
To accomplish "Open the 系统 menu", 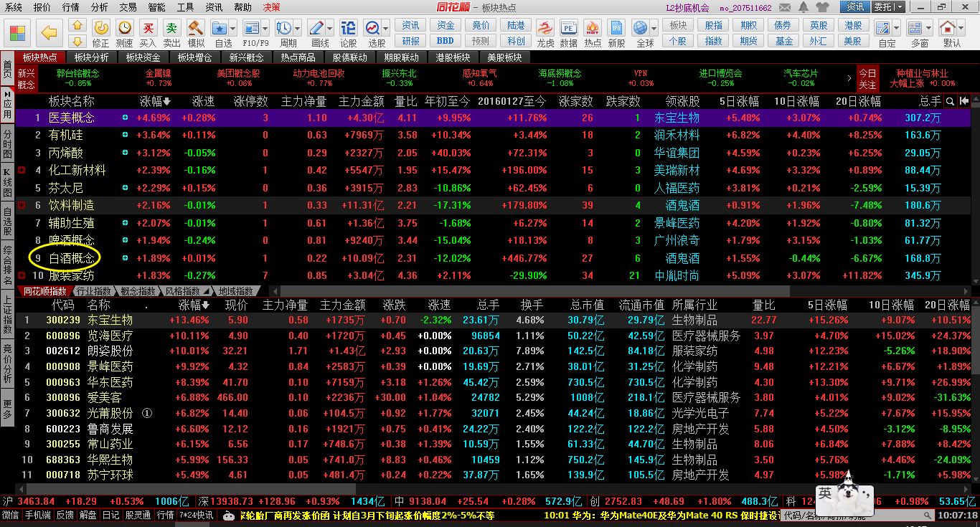I will [x=14, y=7].
